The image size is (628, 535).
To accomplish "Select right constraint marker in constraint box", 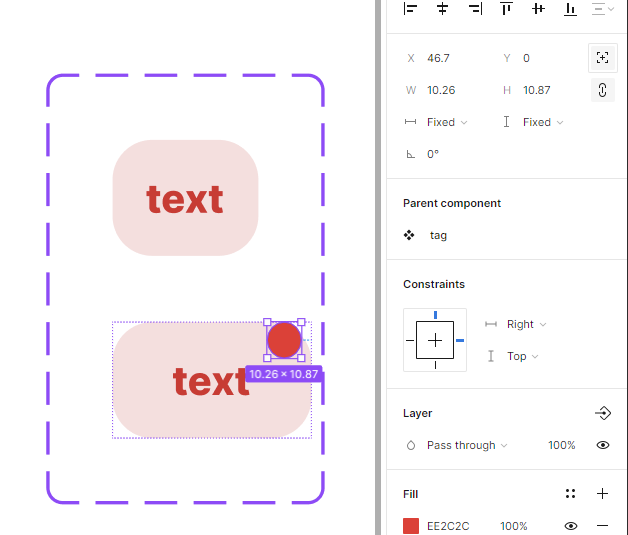I will click(460, 340).
